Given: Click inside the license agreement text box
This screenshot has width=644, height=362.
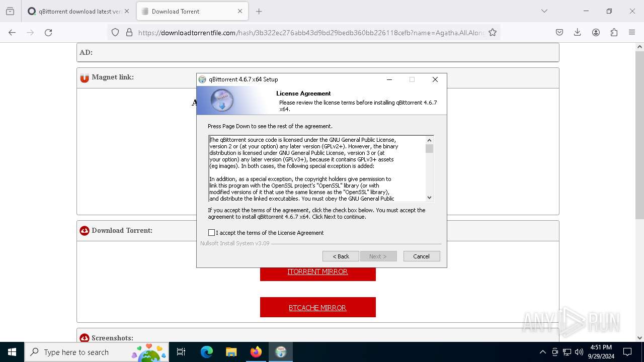Looking at the screenshot, I should coord(317,169).
